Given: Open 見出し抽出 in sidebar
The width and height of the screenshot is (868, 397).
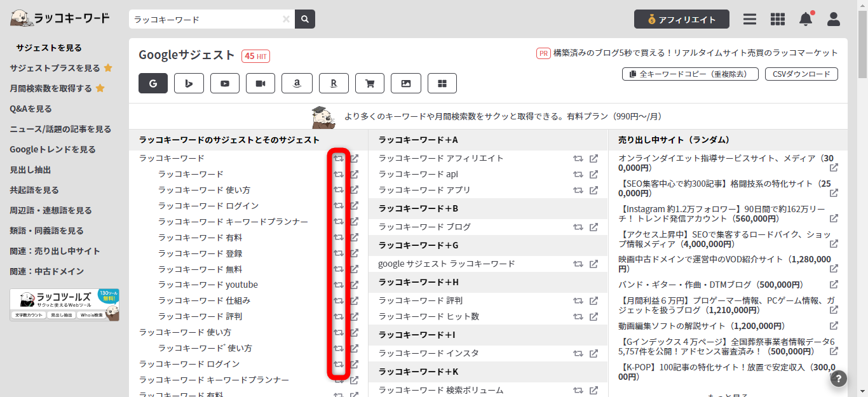Looking at the screenshot, I should pos(31,170).
